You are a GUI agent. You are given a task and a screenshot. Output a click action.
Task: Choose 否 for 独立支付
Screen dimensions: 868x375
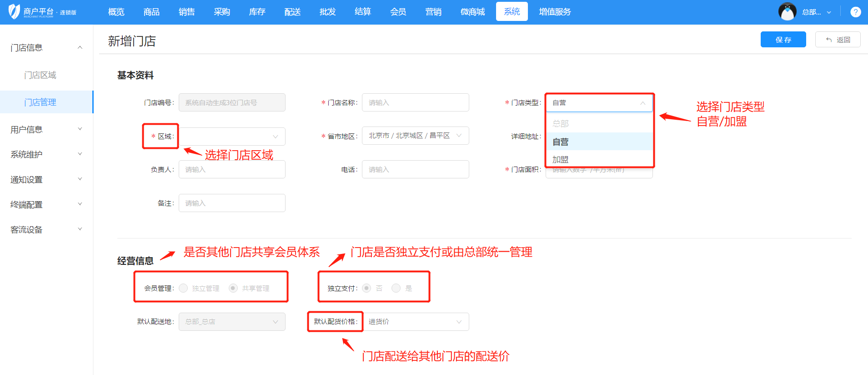tap(366, 288)
